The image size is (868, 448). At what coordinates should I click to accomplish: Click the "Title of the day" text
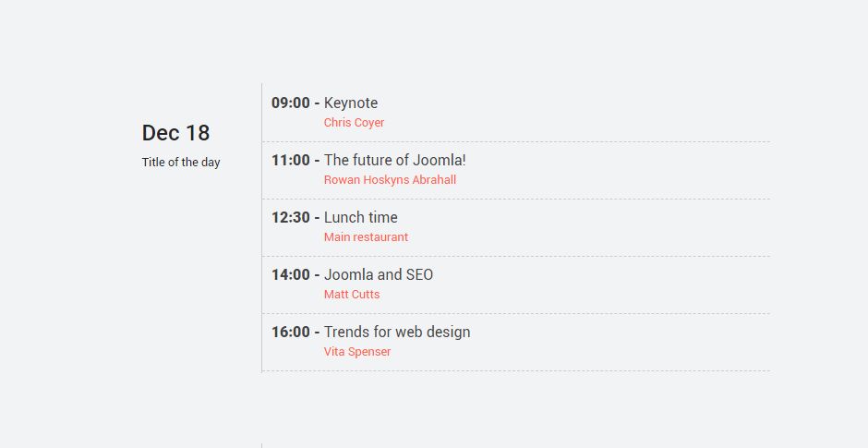pyautogui.click(x=180, y=163)
